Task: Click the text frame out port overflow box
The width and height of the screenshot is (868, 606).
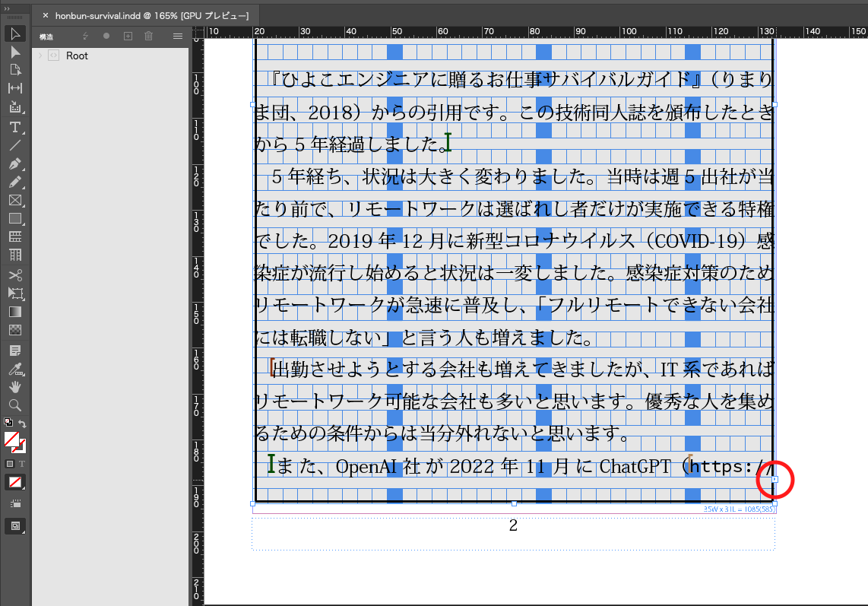Action: (775, 480)
